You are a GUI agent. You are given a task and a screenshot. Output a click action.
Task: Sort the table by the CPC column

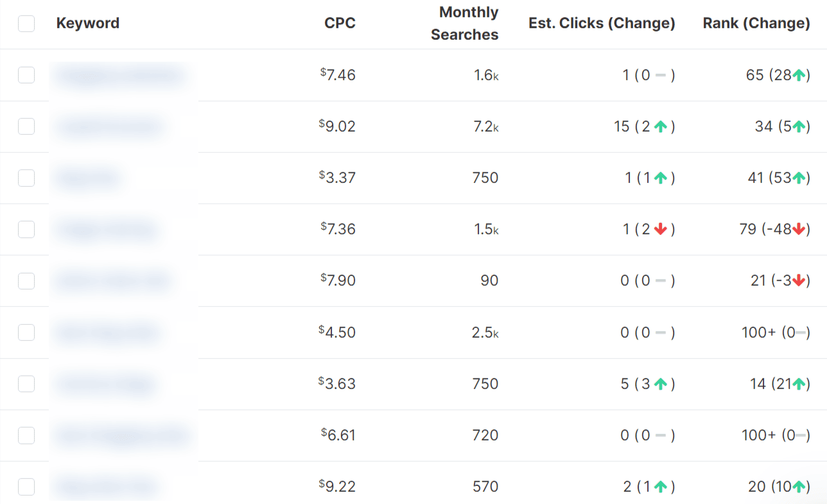pyautogui.click(x=340, y=23)
